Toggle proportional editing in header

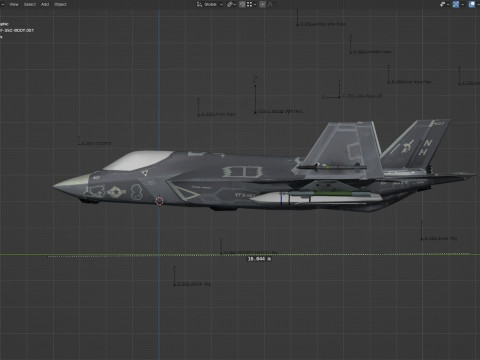point(263,4)
